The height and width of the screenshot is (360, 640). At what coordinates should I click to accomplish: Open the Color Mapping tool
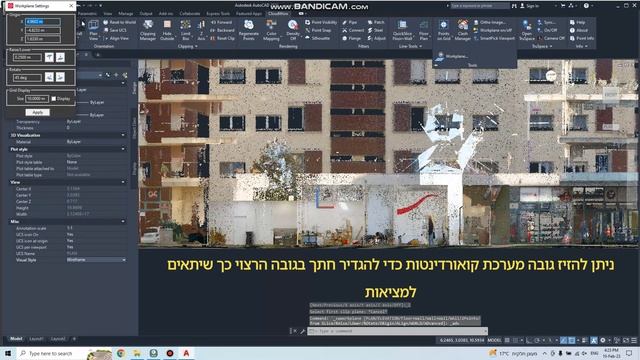(x=271, y=30)
